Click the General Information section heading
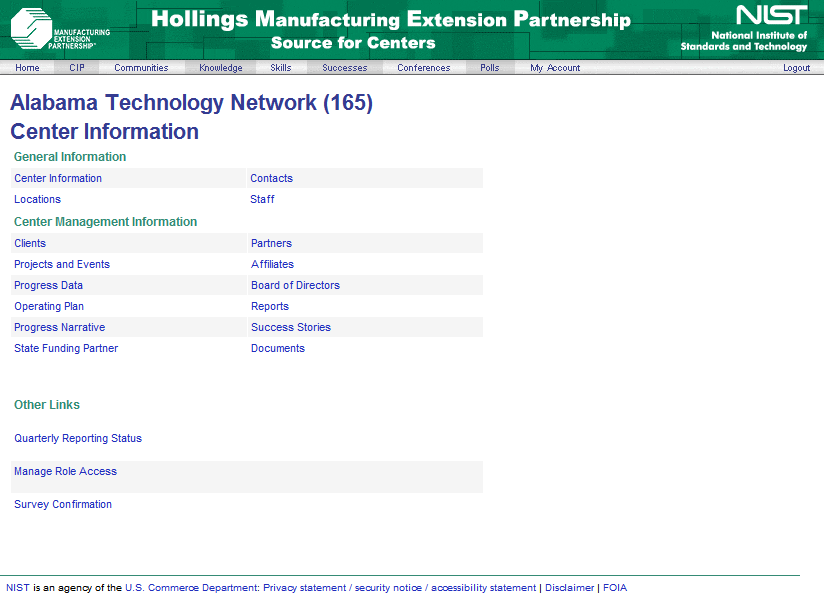Screen dimensions: 830x600 (70, 157)
